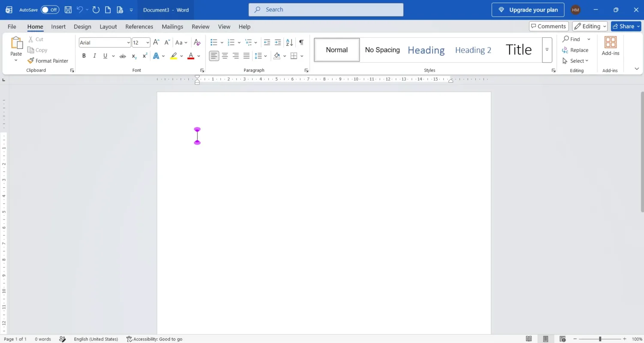The width and height of the screenshot is (644, 343).
Task: Toggle Center alignment
Action: pos(225,56)
